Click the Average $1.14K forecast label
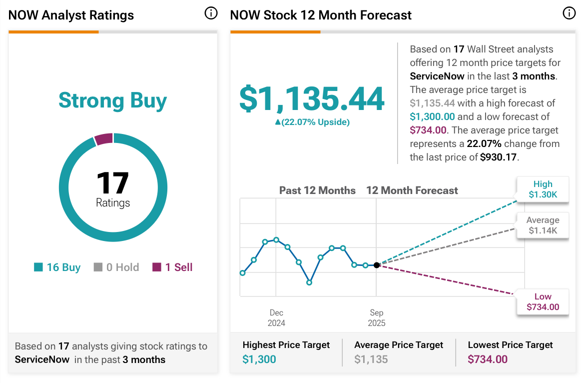This screenshot has height=383, width=588. (543, 225)
